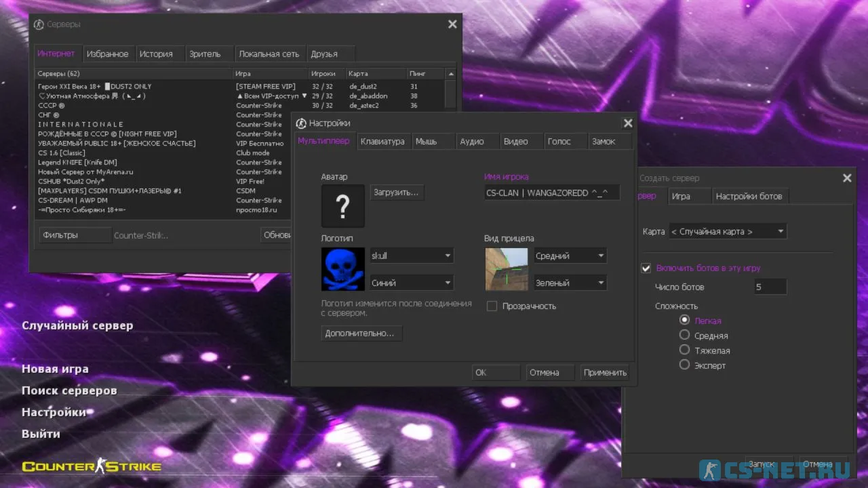Click the Загрузить avatar button
The height and width of the screenshot is (488, 868).
396,192
